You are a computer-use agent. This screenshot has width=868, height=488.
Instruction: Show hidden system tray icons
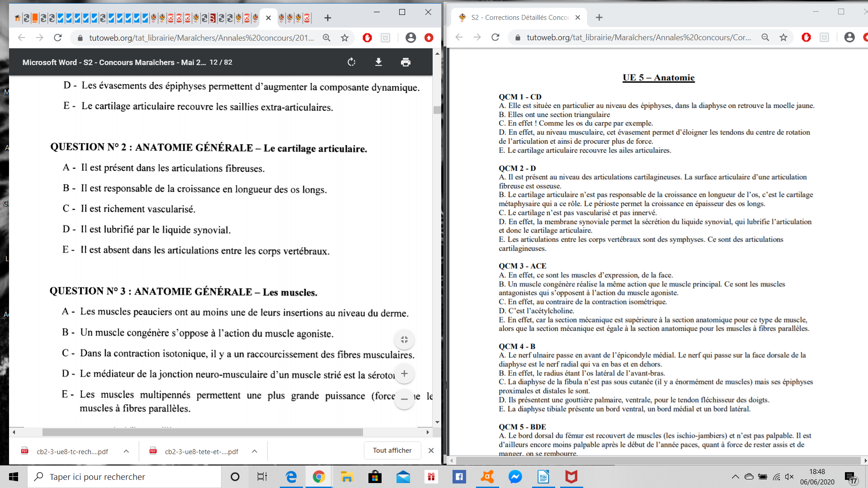[735, 477]
